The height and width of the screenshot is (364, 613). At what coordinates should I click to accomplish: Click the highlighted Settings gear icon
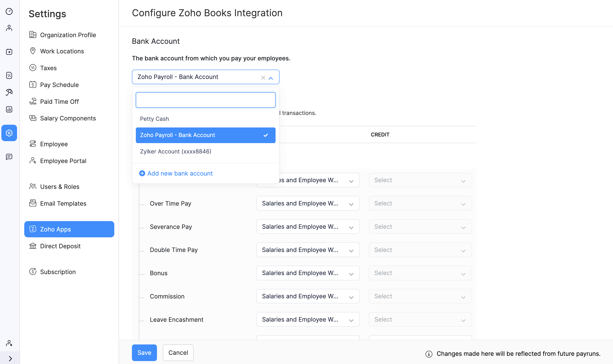pyautogui.click(x=9, y=133)
